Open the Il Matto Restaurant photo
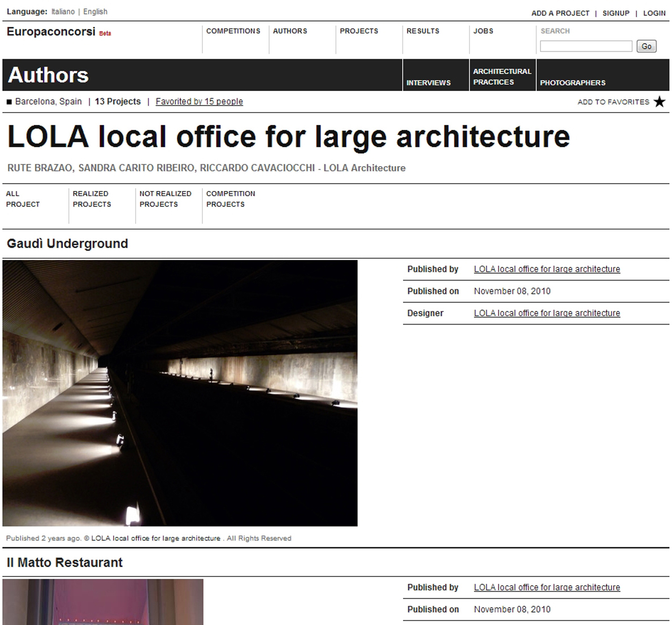The image size is (672, 625). click(x=103, y=602)
